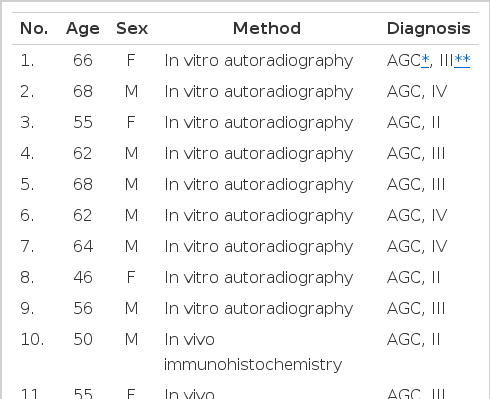490x399 pixels.
Task: Click 'AGC, III' diagnosis in row 4
Action: tap(416, 154)
